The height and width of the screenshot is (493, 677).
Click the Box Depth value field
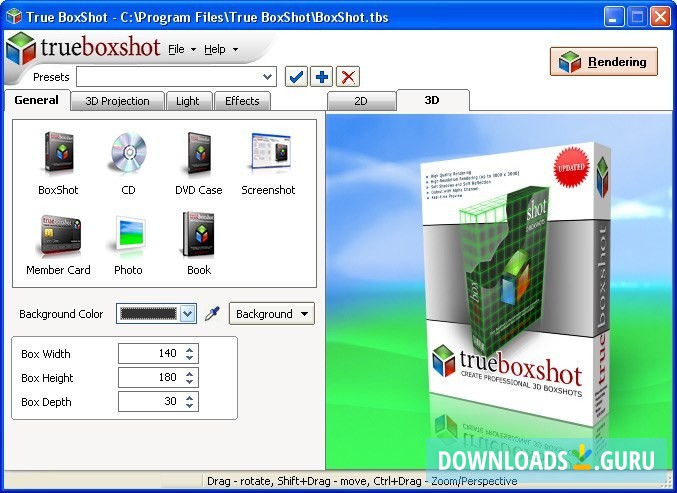click(158, 401)
